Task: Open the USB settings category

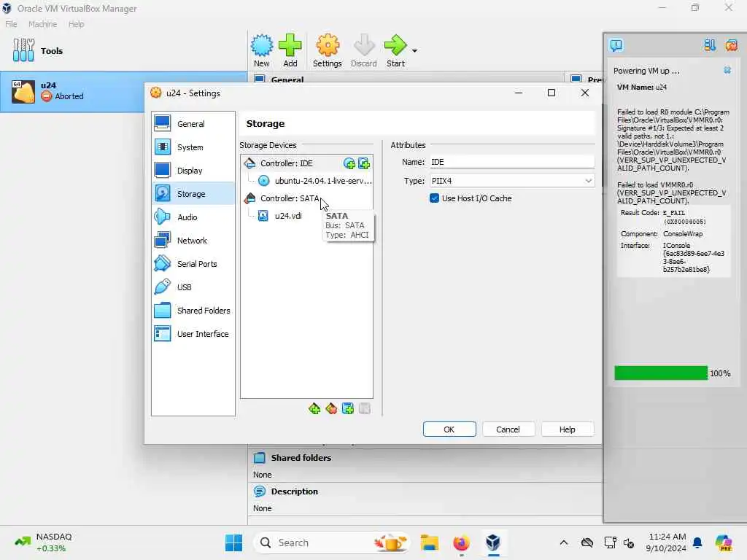Action: (x=193, y=287)
